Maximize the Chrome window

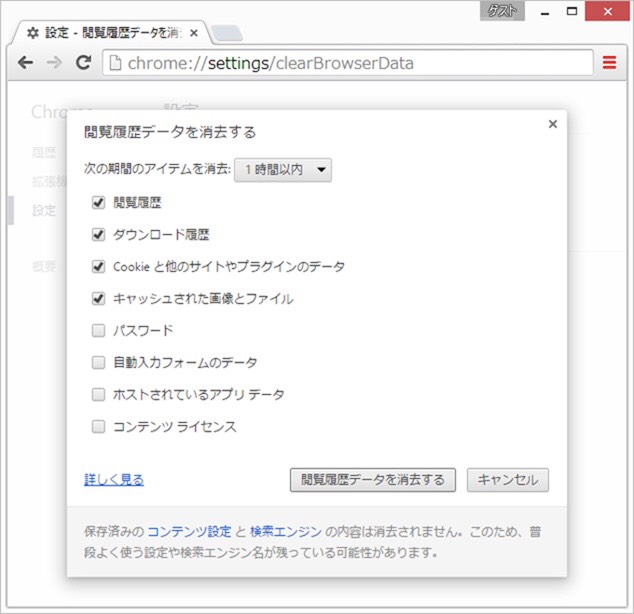pos(572,11)
